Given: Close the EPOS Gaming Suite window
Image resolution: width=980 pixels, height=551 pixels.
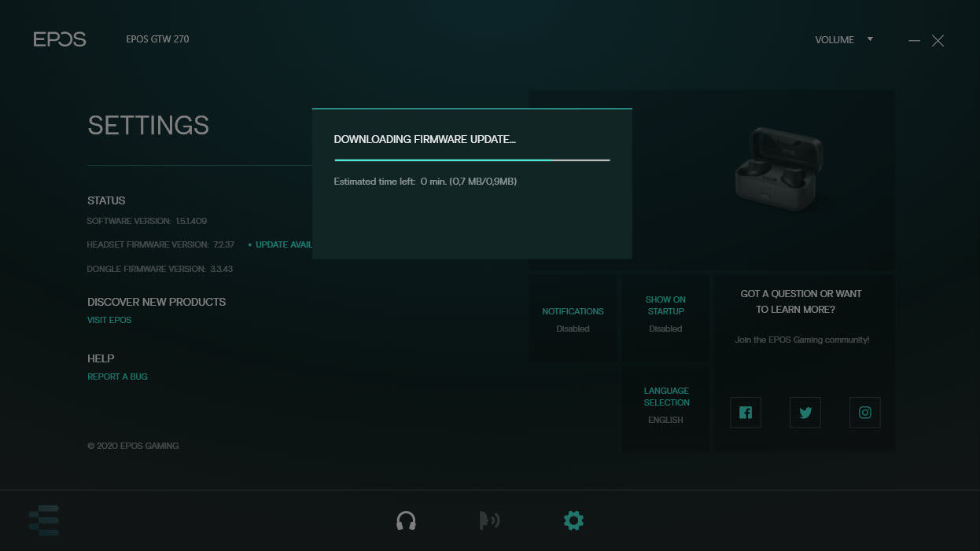Looking at the screenshot, I should click(x=938, y=40).
